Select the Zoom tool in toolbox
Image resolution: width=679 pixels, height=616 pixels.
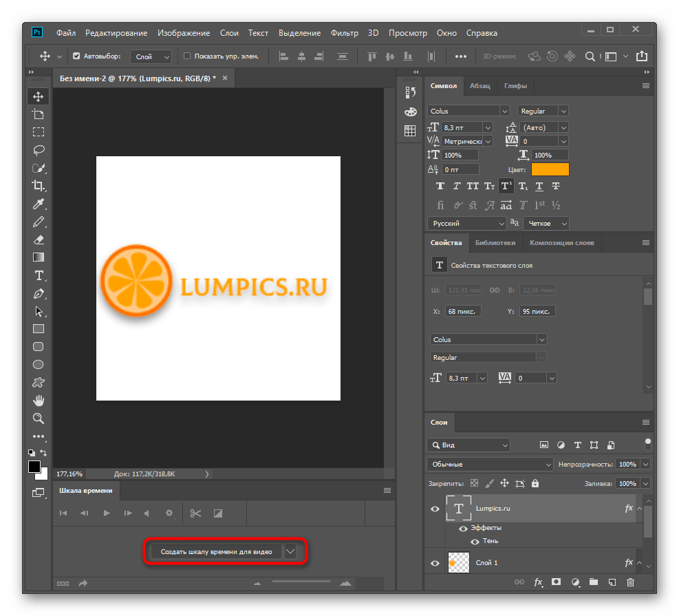[x=39, y=418]
